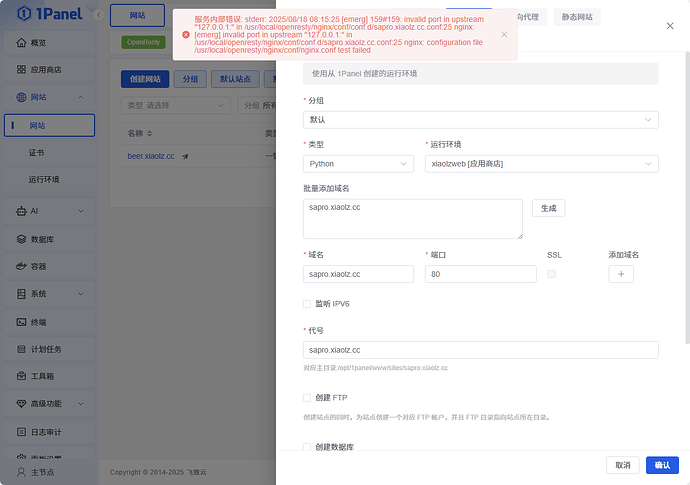Click the calendar icon beside 计划任务
690x485 pixels.
[x=21, y=349]
